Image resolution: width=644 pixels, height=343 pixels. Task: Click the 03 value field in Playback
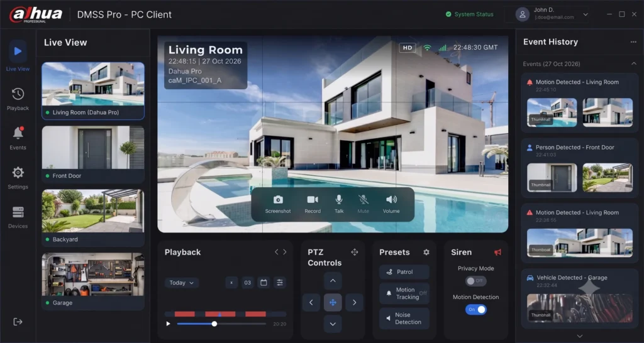tap(248, 283)
